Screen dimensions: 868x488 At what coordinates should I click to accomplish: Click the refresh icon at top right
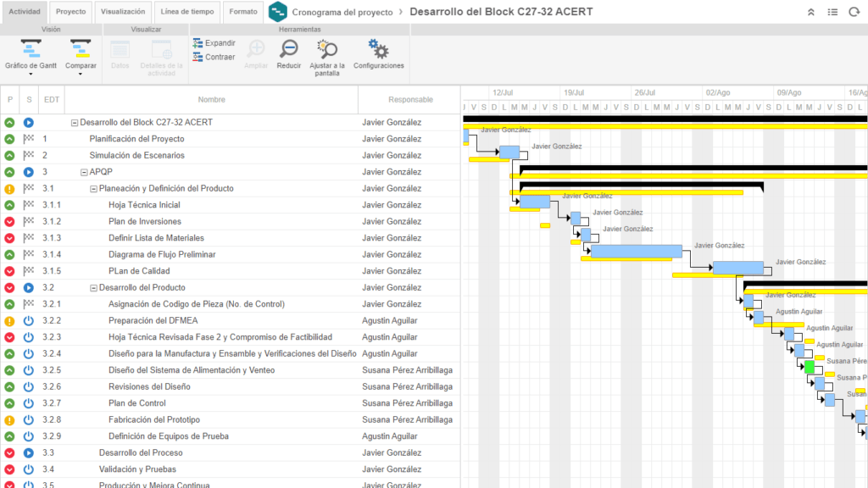point(854,12)
